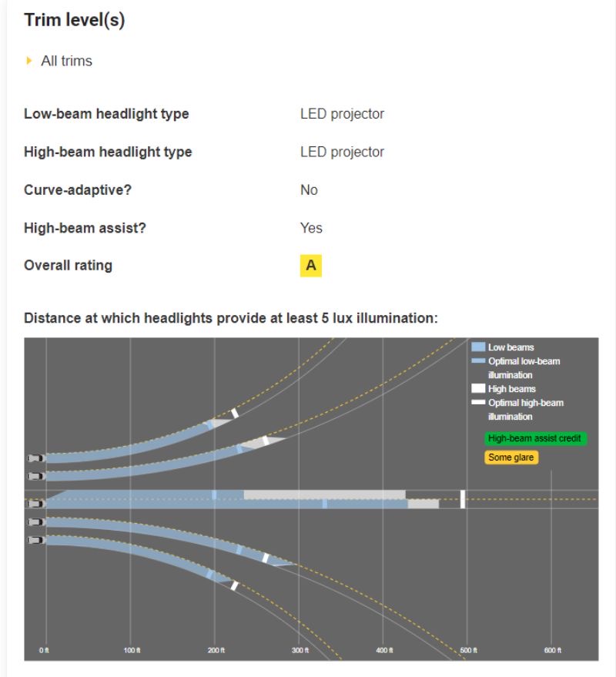Click the second car icon from top
Image resolution: width=616 pixels, height=677 pixels.
point(36,476)
